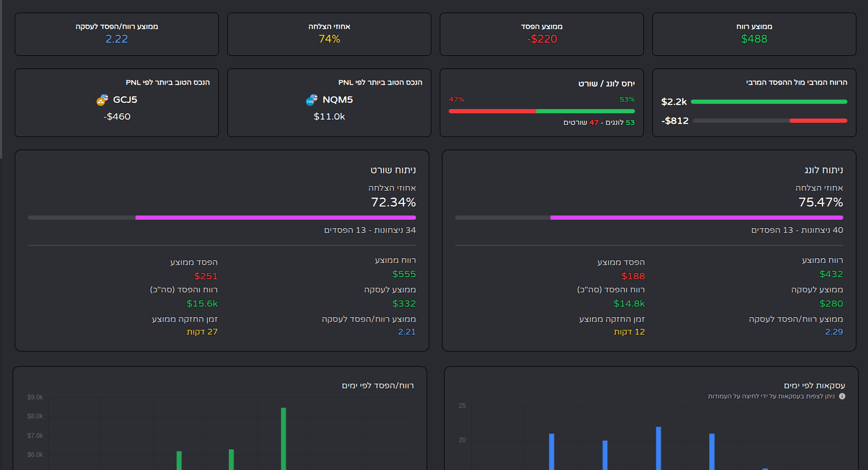Image resolution: width=868 pixels, height=470 pixels.
Task: Click the 'עסקאות לפי ימים' chart title
Action: pos(814,386)
